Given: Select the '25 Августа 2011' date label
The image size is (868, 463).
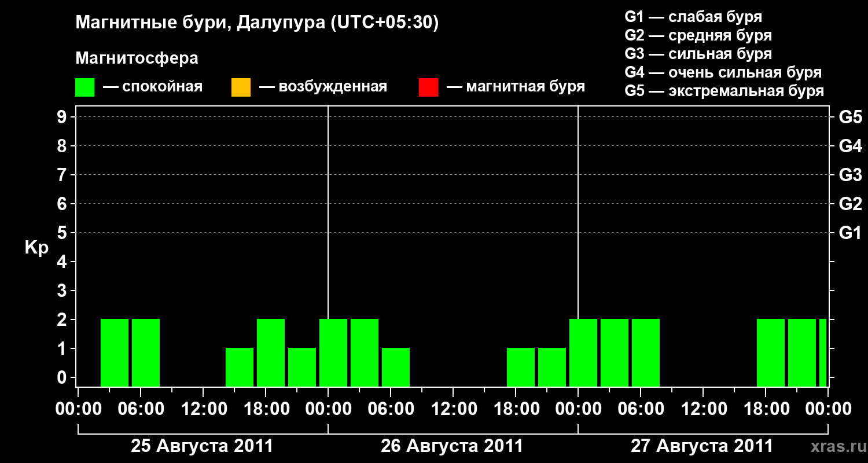Looking at the screenshot, I should [201, 446].
